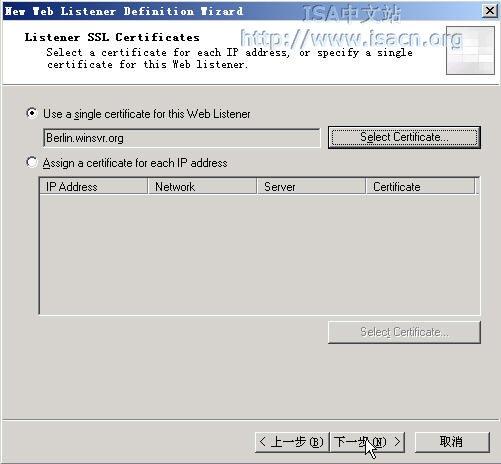
Task: Click the Server column header
Action: pos(311,186)
